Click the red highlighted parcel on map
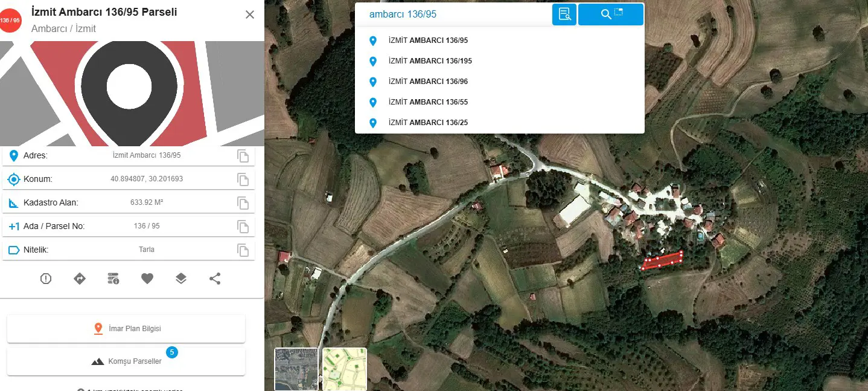Screen dimensions: 868x391 (x=662, y=260)
